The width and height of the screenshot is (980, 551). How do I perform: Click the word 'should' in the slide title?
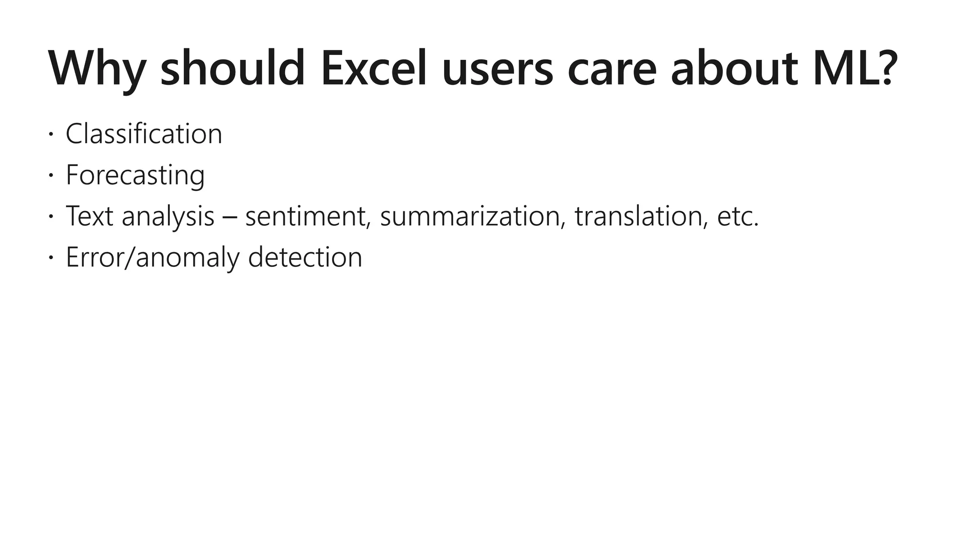[233, 68]
